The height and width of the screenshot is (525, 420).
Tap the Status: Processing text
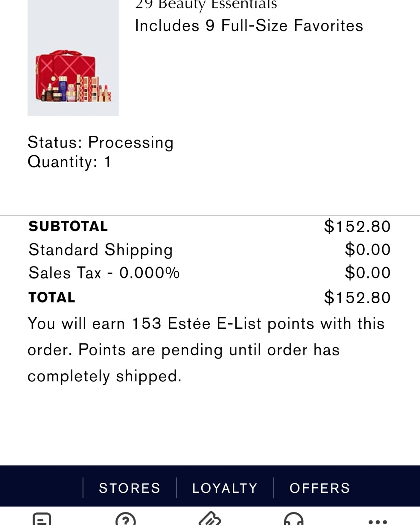(x=100, y=143)
